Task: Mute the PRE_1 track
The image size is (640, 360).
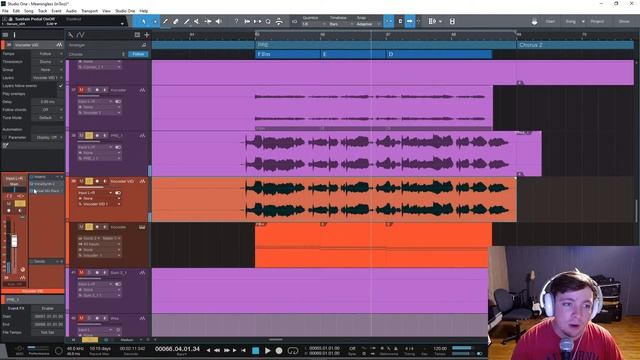Action: 81,136
